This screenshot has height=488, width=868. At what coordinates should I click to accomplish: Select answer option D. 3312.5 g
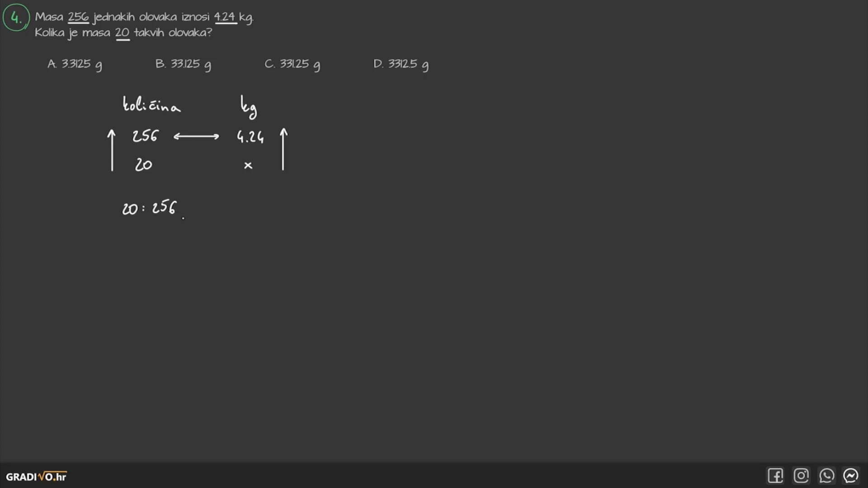pyautogui.click(x=401, y=64)
